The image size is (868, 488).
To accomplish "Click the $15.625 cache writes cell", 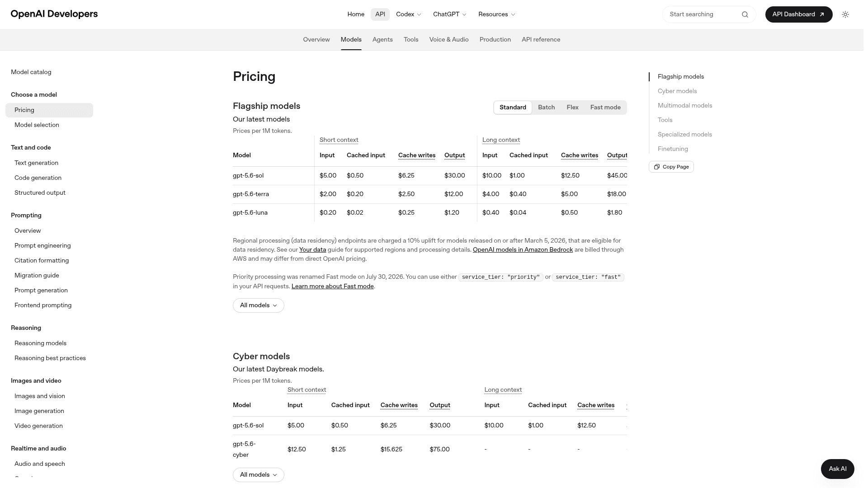I will pos(392,450).
